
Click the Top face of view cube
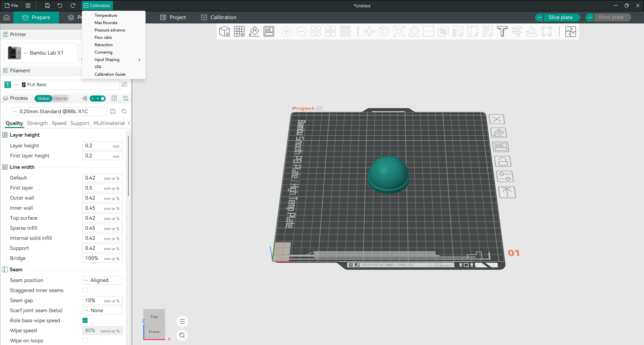[x=154, y=316]
